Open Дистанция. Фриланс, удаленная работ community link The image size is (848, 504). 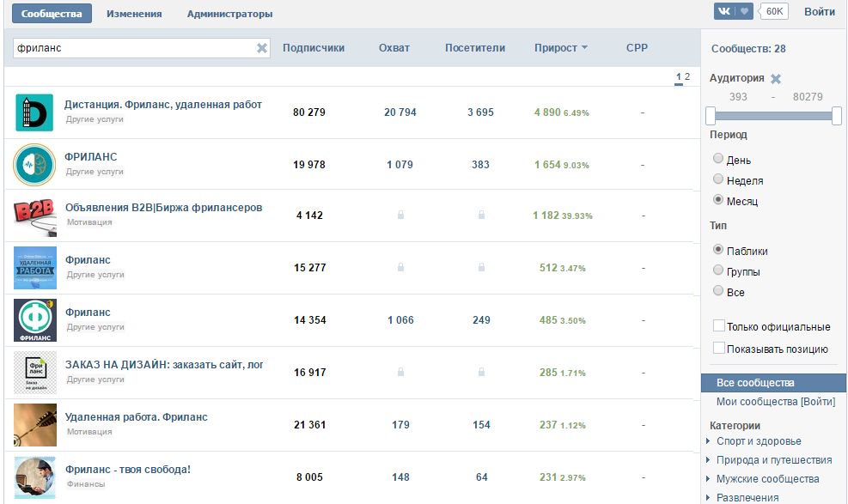click(162, 105)
